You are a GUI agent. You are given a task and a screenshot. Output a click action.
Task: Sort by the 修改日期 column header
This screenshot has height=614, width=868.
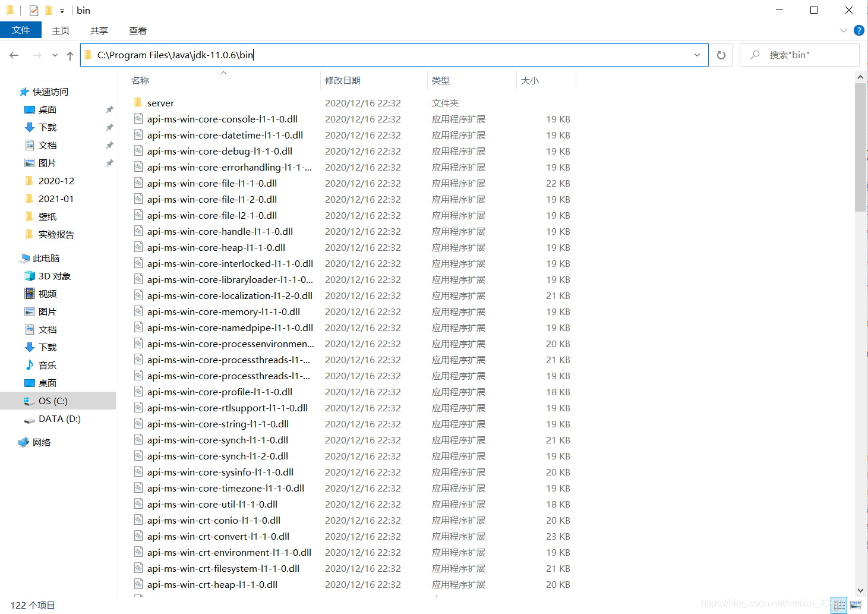[343, 80]
